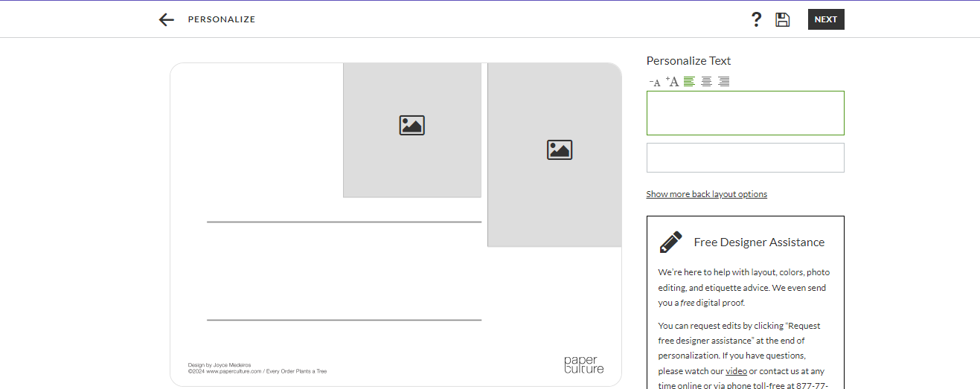Decrease the text font size
The image size is (980, 389).
[x=655, y=82]
